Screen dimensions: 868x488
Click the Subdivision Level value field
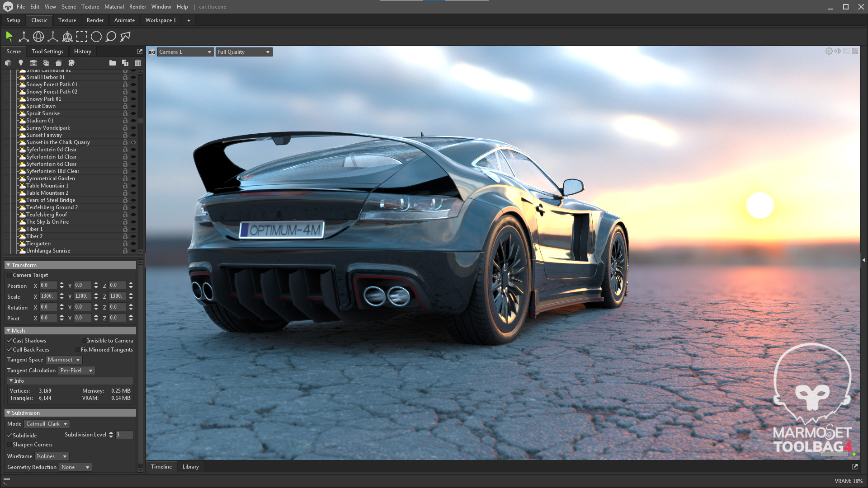coord(124,435)
